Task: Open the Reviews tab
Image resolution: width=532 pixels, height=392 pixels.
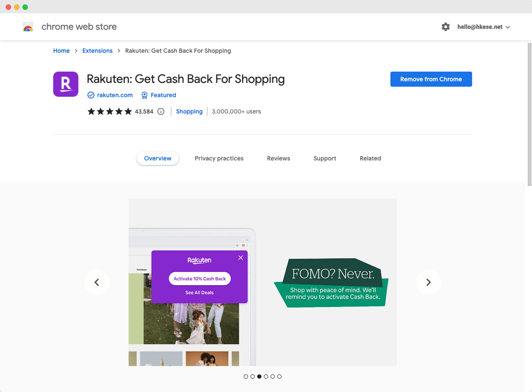Action: pos(278,158)
